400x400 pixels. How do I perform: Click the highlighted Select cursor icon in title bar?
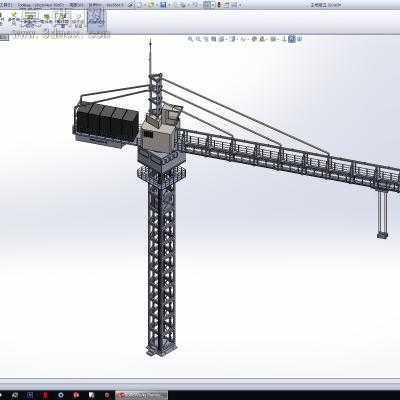point(206,5)
